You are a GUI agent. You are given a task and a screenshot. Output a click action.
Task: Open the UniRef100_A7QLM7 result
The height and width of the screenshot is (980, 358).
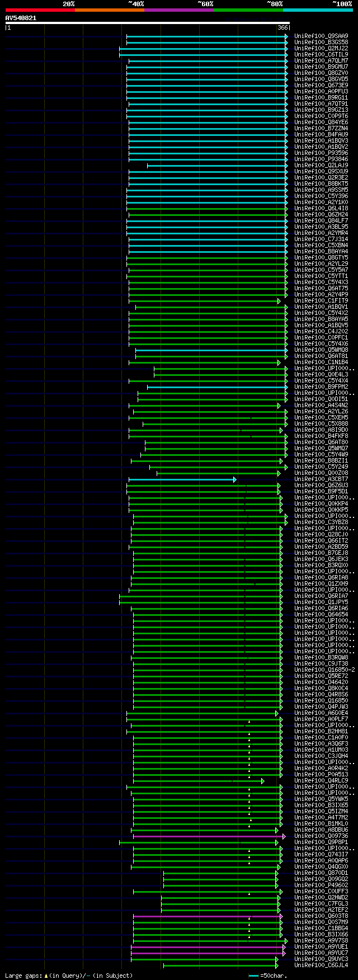[321, 61]
